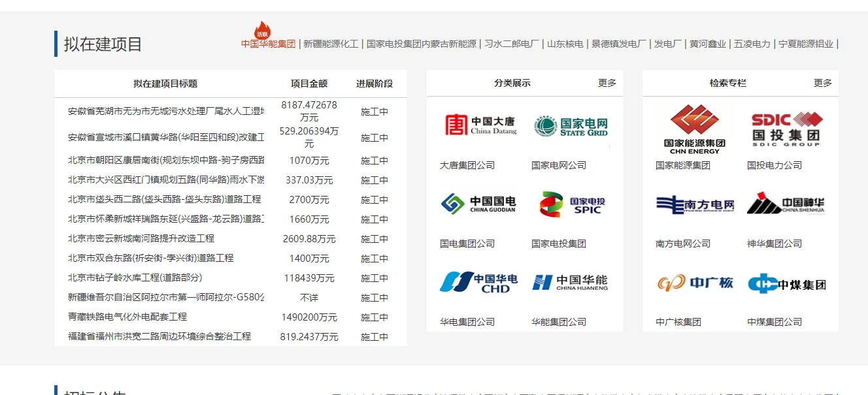This screenshot has width=868, height=395.
Task: Open 南方电网公司 text link
Action: (x=683, y=244)
